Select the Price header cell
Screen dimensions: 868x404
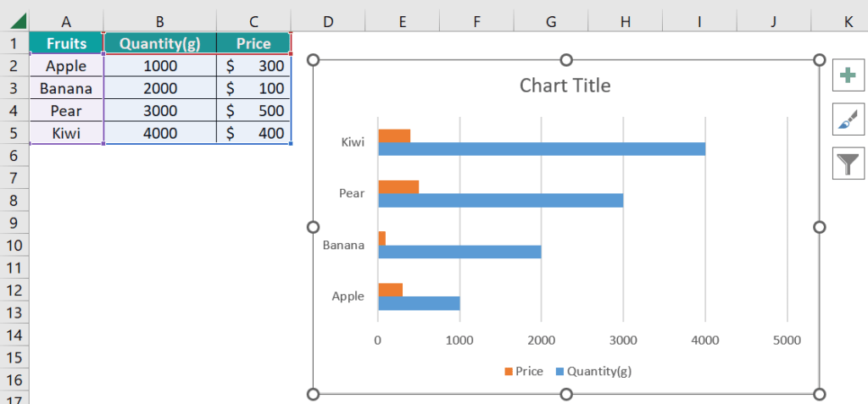[253, 43]
